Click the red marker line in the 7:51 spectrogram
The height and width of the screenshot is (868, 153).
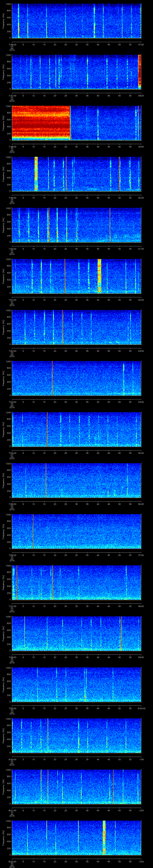pos(65,276)
